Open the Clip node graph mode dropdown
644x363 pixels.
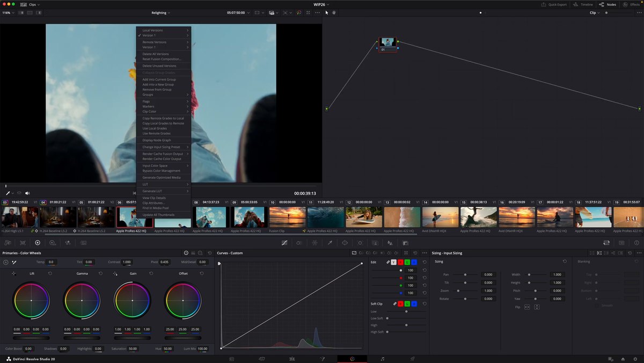click(x=595, y=12)
